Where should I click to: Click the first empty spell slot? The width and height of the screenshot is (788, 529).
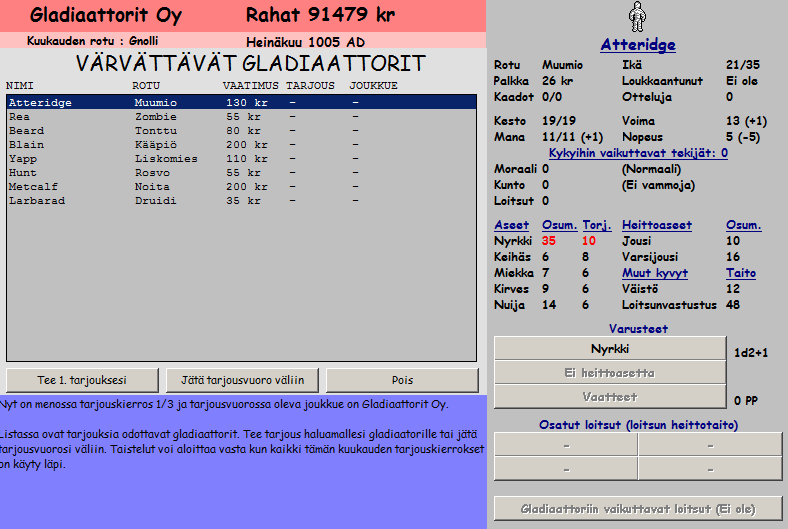[x=565, y=444]
